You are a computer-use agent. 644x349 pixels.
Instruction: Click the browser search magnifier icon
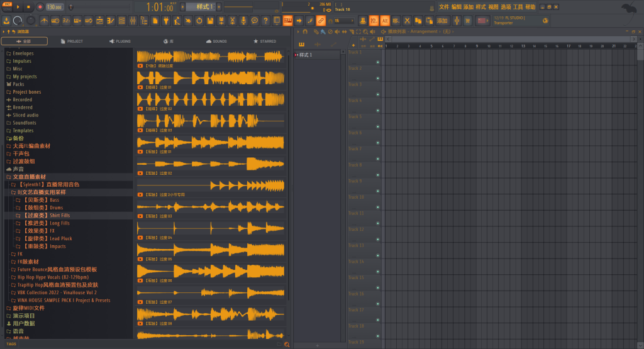point(287,345)
